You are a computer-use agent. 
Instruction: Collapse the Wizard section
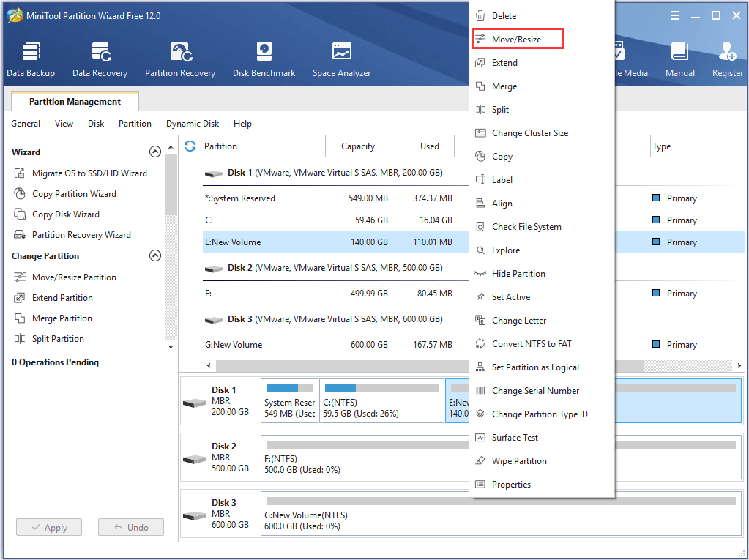click(x=154, y=152)
